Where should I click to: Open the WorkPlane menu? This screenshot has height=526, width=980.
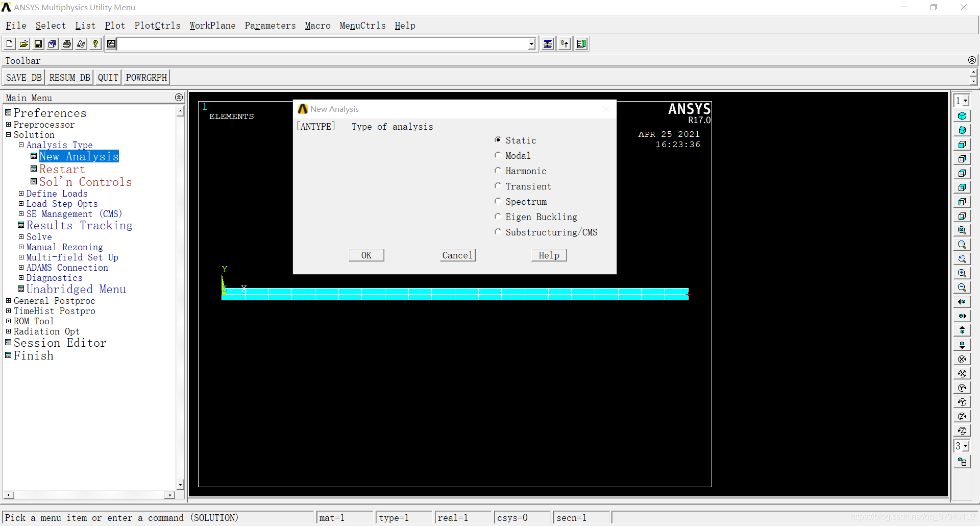click(x=212, y=26)
